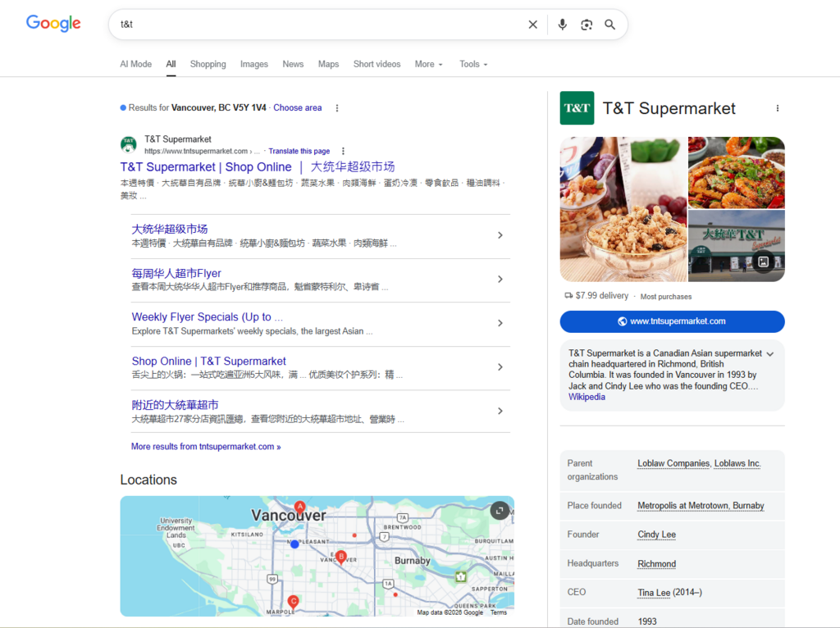The image size is (840, 628).
Task: Activate voice search microphone
Action: pos(562,25)
